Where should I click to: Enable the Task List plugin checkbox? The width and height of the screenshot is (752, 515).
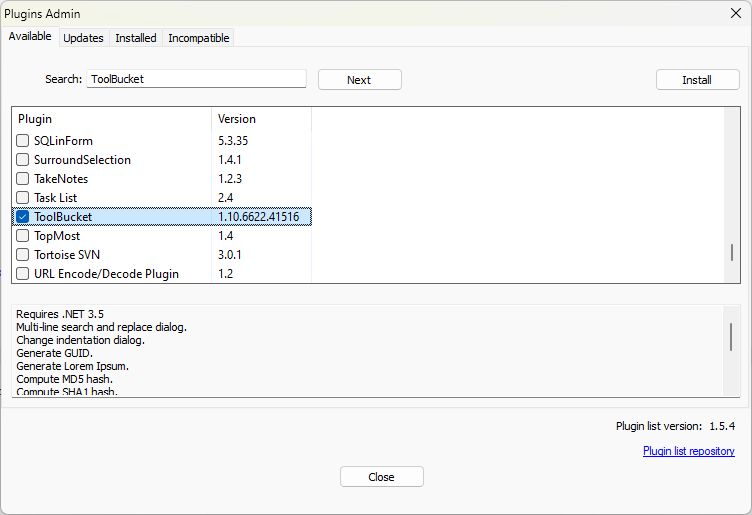23,198
